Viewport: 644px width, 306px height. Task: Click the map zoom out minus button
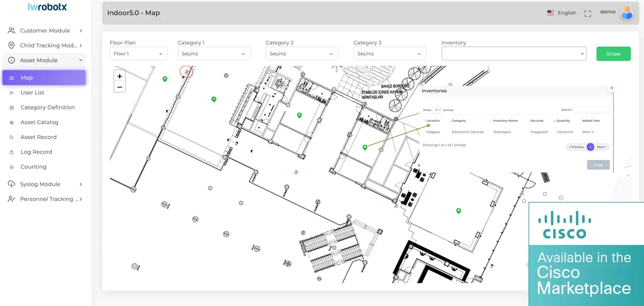click(119, 87)
